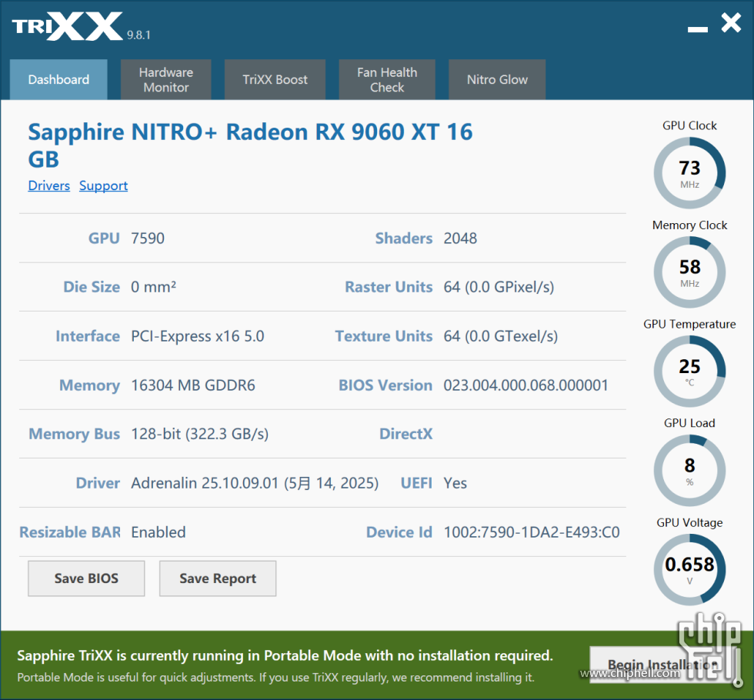This screenshot has height=700, width=754.
Task: Click the card name Sapphire NITRO+ Radeon title
Action: [250, 145]
